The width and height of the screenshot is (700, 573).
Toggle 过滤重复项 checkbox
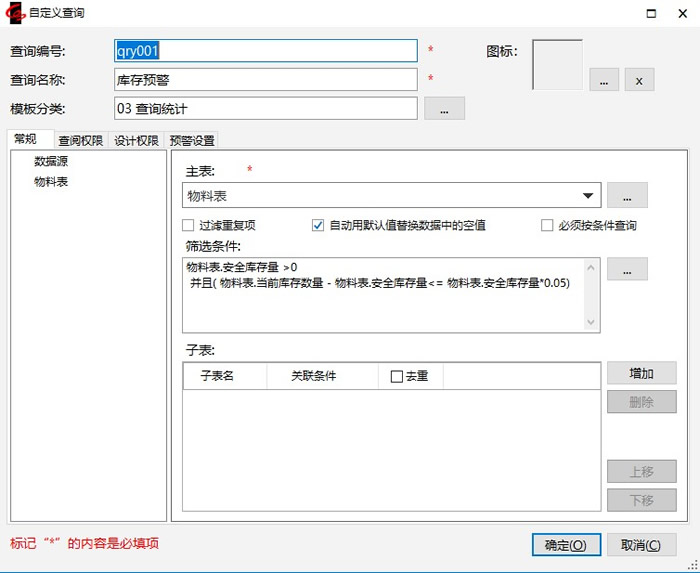(188, 226)
